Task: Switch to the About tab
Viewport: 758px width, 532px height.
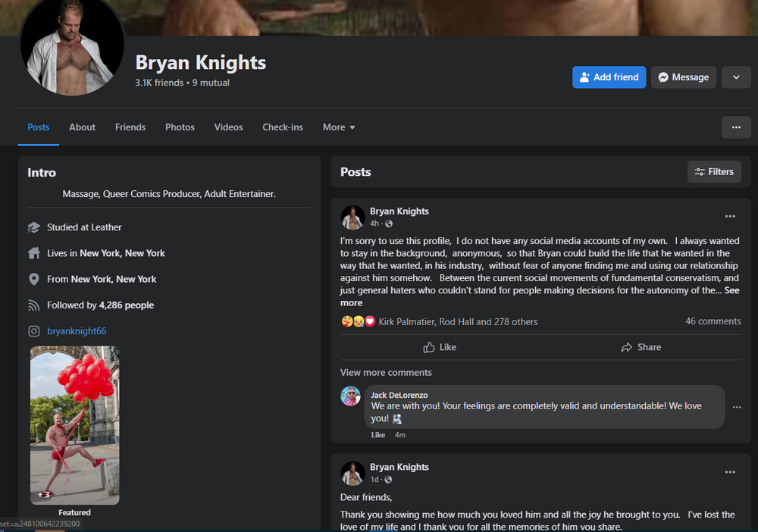Action: pyautogui.click(x=82, y=127)
